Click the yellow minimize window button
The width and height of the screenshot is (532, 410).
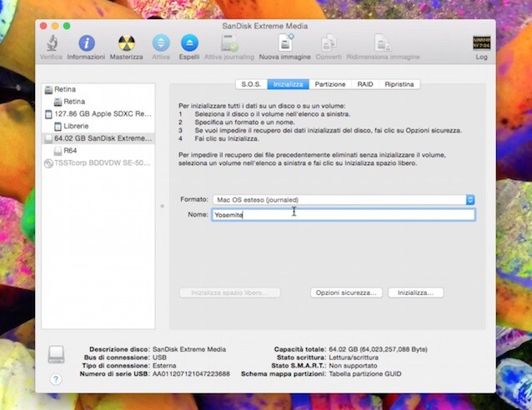(x=55, y=26)
